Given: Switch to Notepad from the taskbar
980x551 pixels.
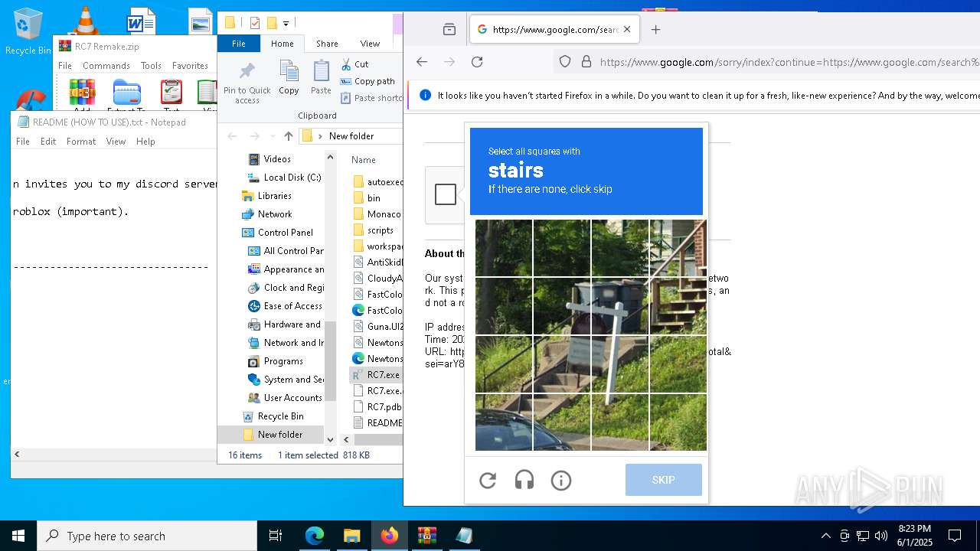Looking at the screenshot, I should 464,536.
